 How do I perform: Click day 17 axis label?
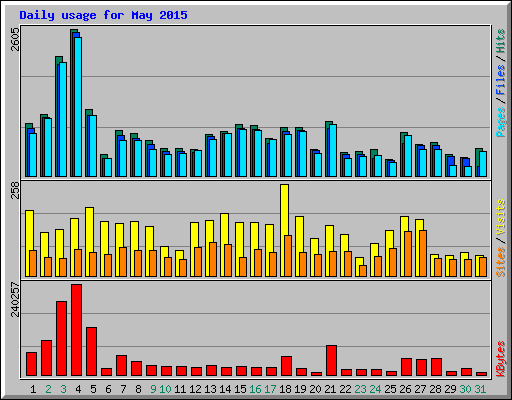[x=270, y=389]
